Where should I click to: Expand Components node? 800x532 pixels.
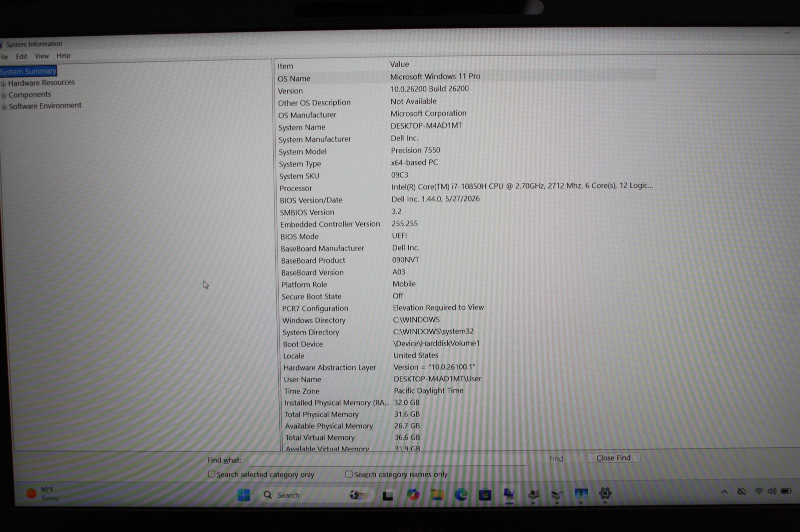tap(4, 95)
